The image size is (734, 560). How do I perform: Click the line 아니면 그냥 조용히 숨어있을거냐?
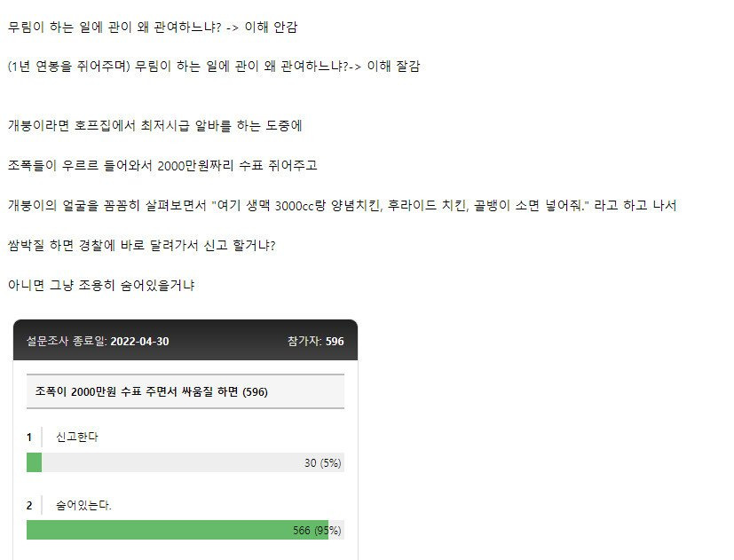tap(101, 285)
